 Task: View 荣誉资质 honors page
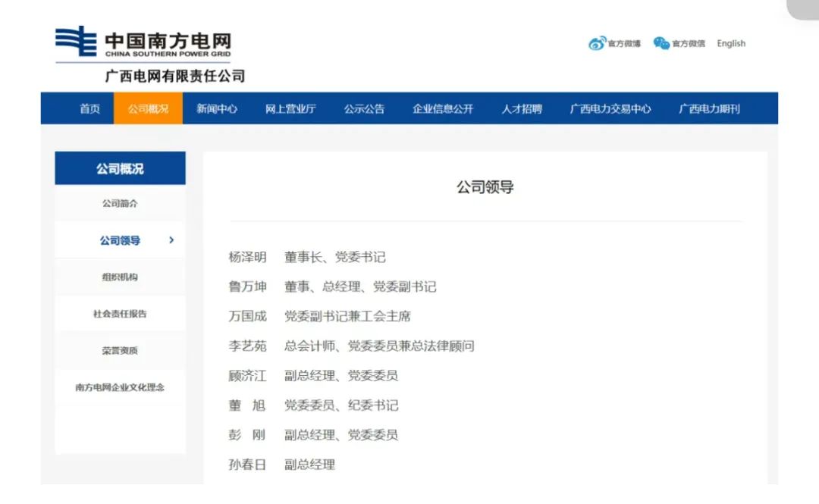point(119,349)
